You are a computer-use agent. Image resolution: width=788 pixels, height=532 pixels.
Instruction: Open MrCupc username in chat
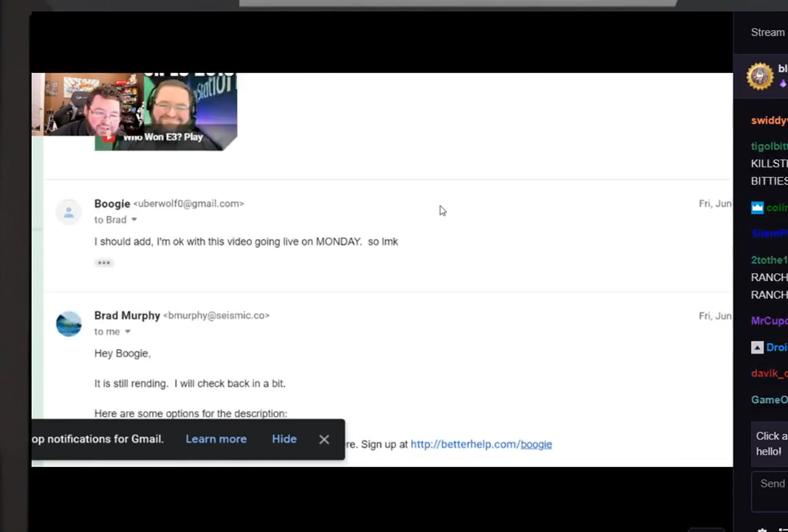pyautogui.click(x=770, y=321)
